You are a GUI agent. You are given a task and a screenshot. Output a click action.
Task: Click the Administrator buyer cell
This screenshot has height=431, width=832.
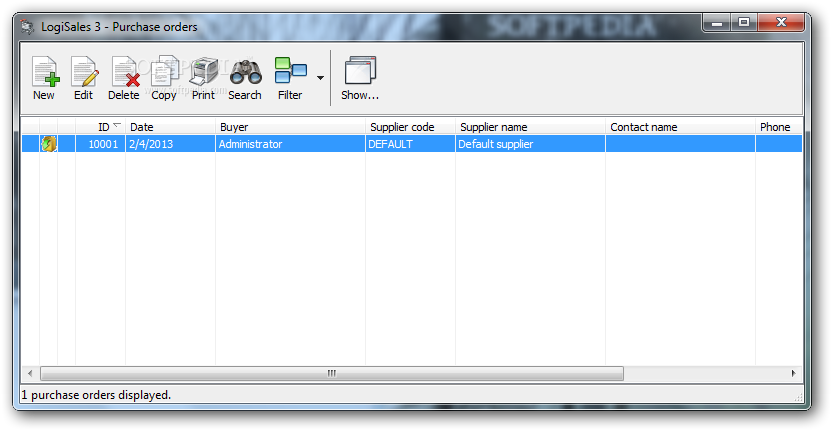click(290, 144)
